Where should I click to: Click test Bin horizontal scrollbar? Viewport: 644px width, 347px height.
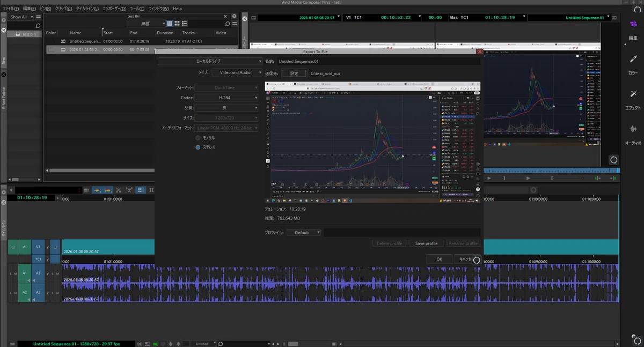click(101, 171)
